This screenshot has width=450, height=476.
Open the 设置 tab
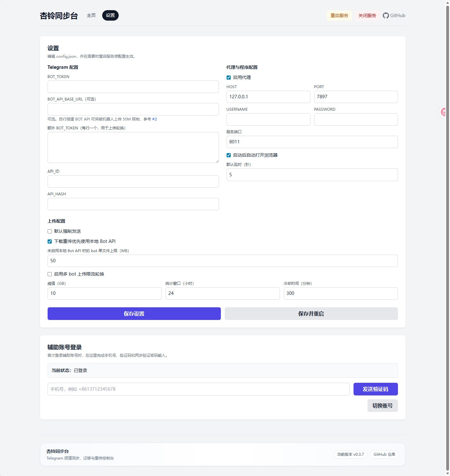pos(110,16)
